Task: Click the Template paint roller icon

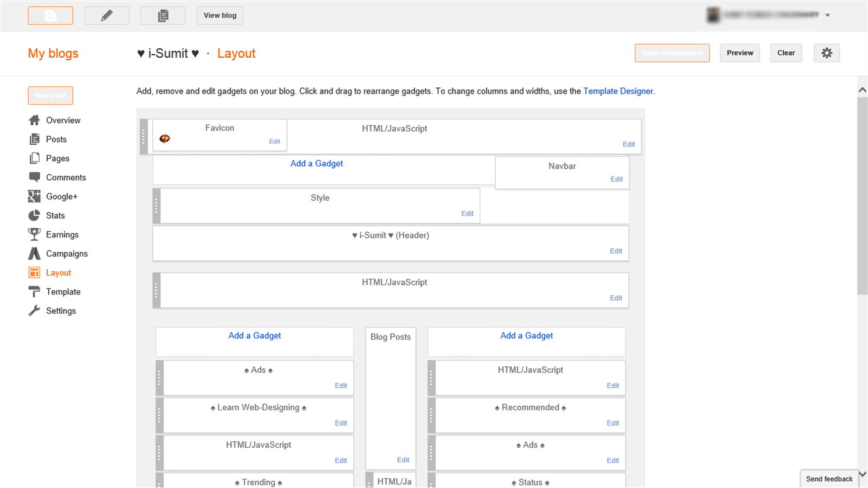Action: (x=34, y=292)
